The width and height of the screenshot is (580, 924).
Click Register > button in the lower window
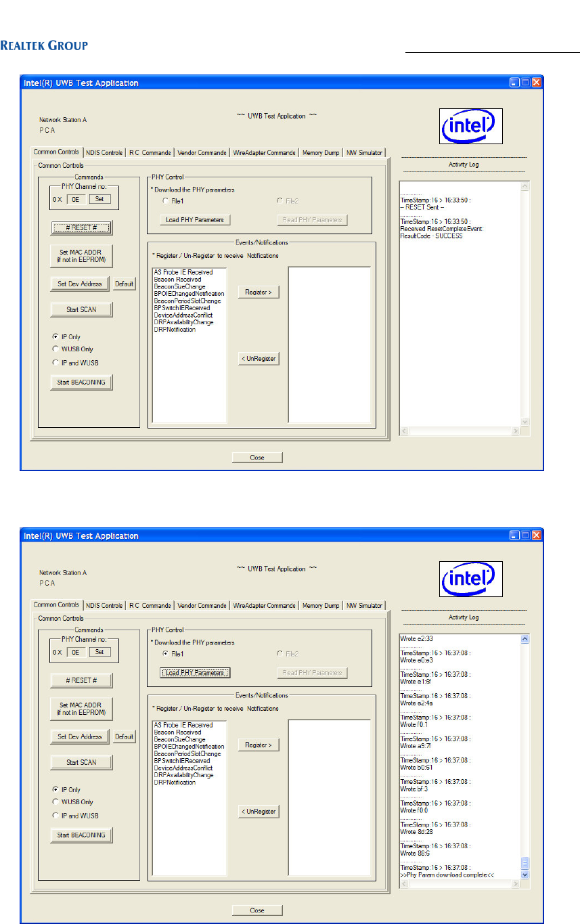click(259, 745)
